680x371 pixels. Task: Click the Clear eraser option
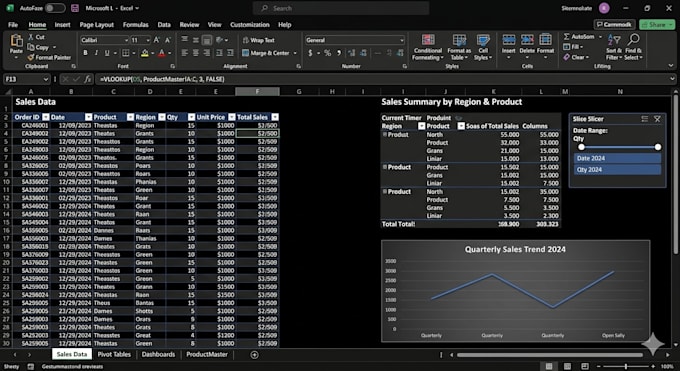(576, 57)
